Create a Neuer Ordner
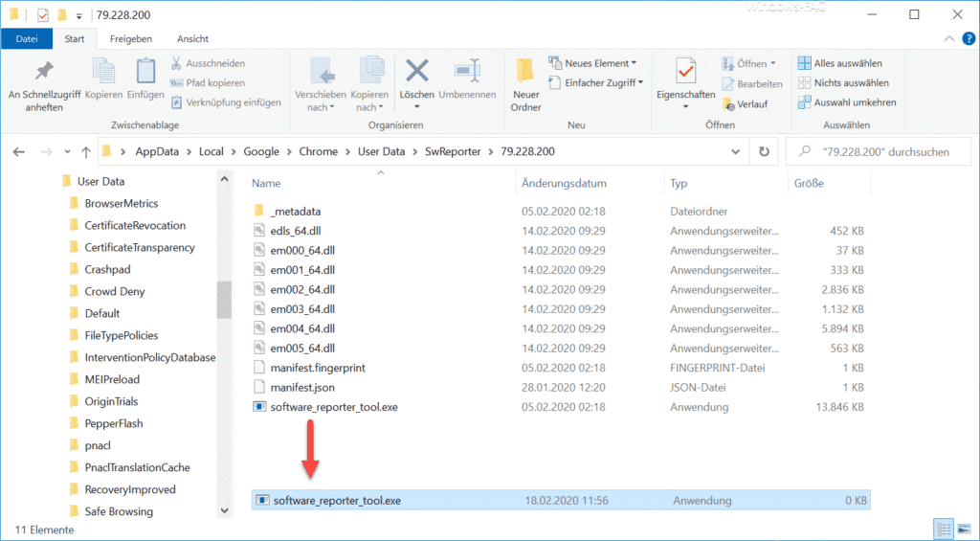The height and width of the screenshot is (541, 980). pyautogui.click(x=525, y=85)
